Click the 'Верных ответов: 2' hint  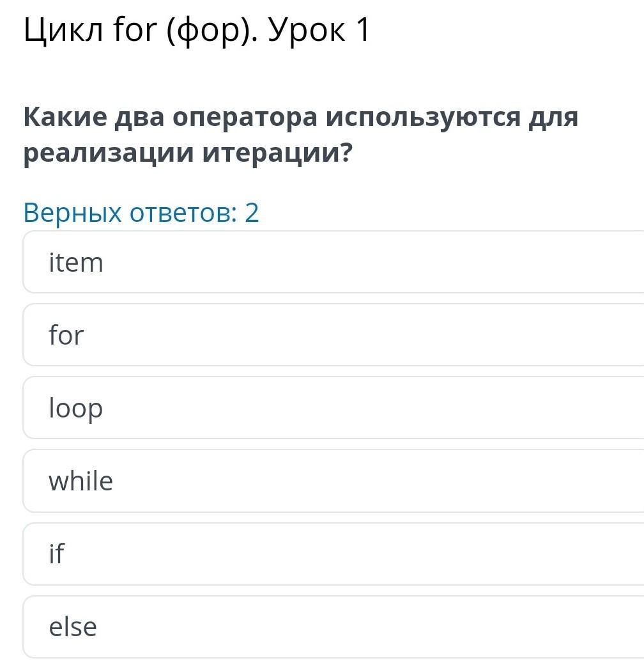point(141,212)
